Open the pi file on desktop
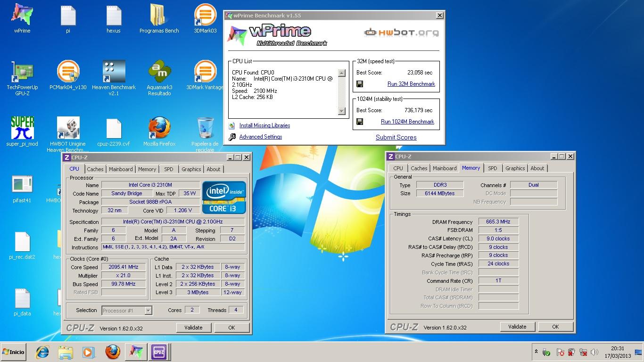Image resolution: width=644 pixels, height=362 pixels. (68, 19)
